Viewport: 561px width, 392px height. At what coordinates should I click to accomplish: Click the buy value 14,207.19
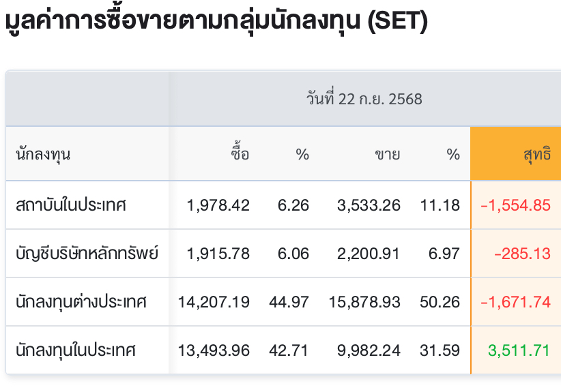pos(214,302)
